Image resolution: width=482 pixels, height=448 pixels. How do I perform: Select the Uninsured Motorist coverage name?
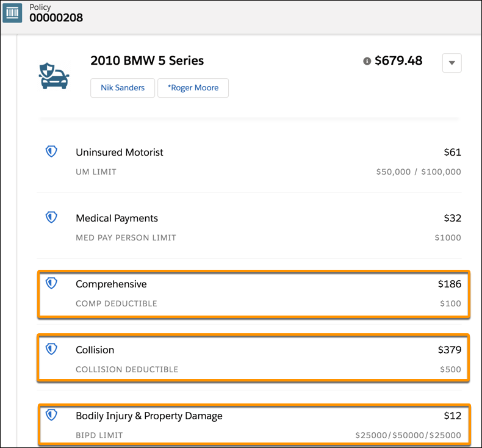pyautogui.click(x=119, y=152)
